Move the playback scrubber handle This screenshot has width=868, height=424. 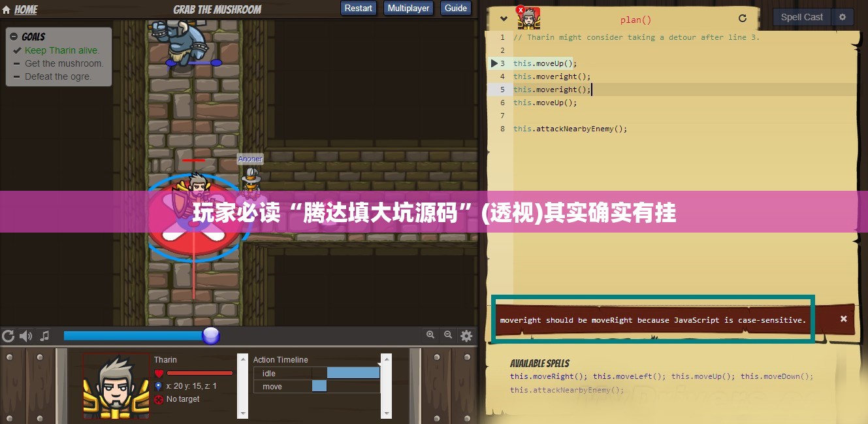click(211, 336)
